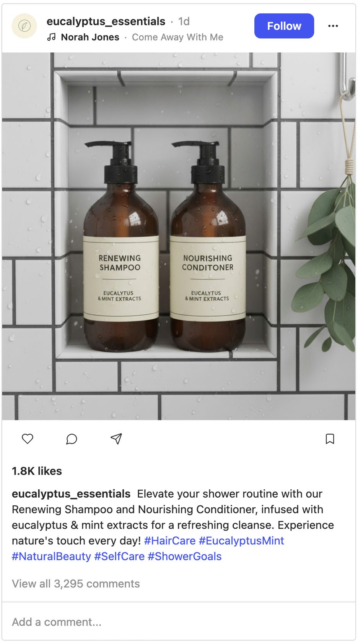Open the Come Away With Me track
The image size is (358, 644).
177,37
